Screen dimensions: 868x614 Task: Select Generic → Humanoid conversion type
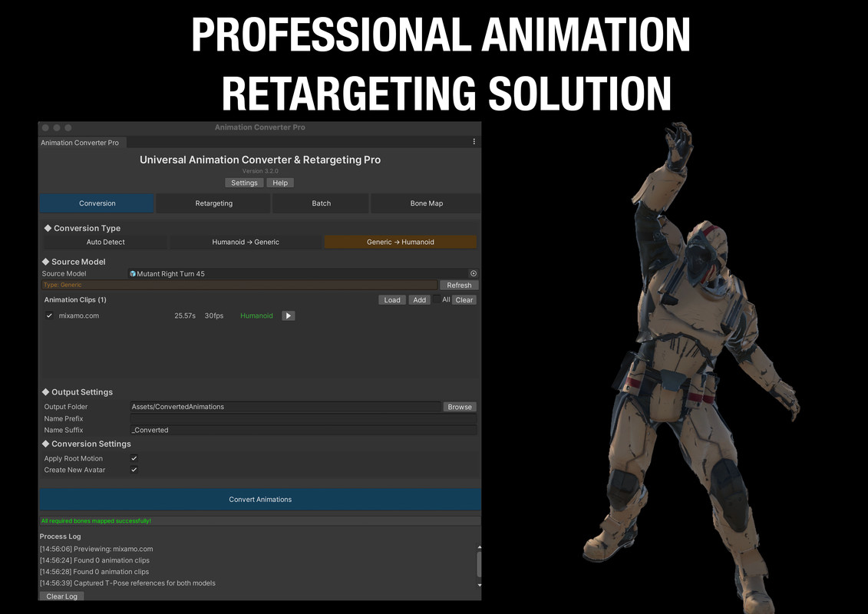tap(401, 242)
